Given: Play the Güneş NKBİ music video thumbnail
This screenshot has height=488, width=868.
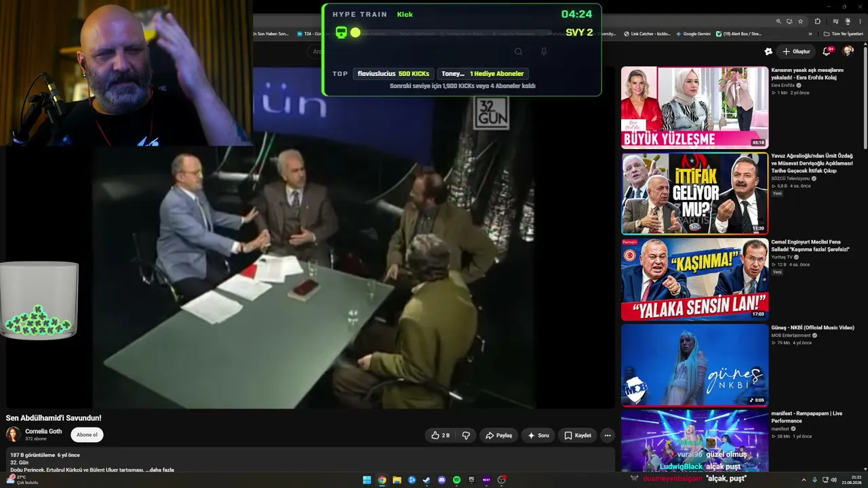Looking at the screenshot, I should coord(694,365).
